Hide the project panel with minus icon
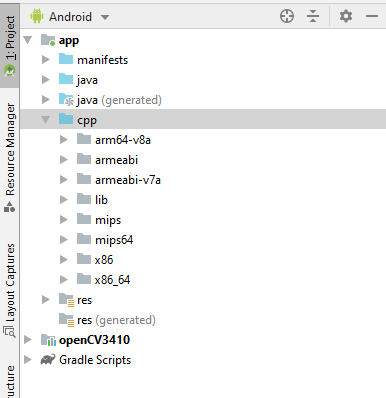 pyautogui.click(x=372, y=16)
